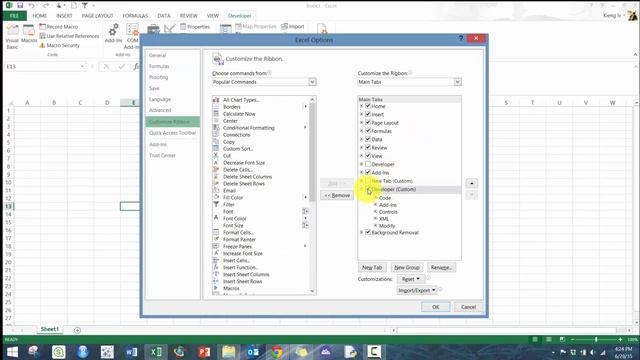Click the Insert Function fx icon
Image resolution: width=640 pixels, height=360 pixels.
coord(136,67)
